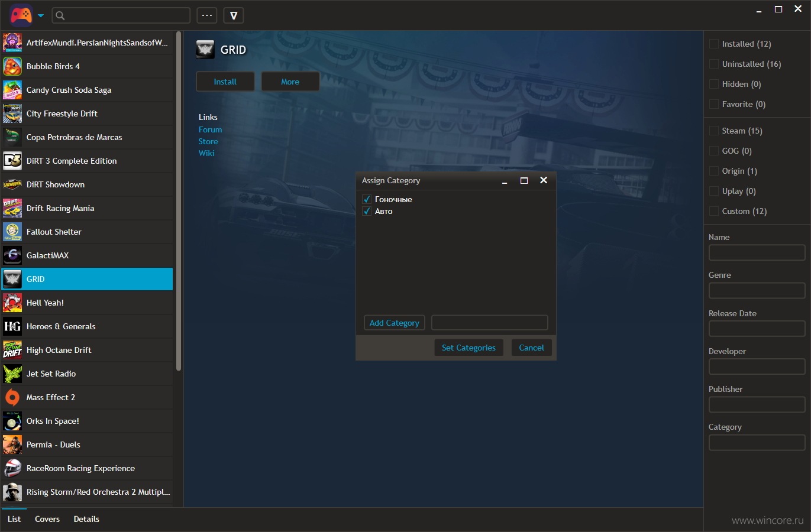
Task: Uncheck the Авто category checkbox
Action: [x=367, y=211]
